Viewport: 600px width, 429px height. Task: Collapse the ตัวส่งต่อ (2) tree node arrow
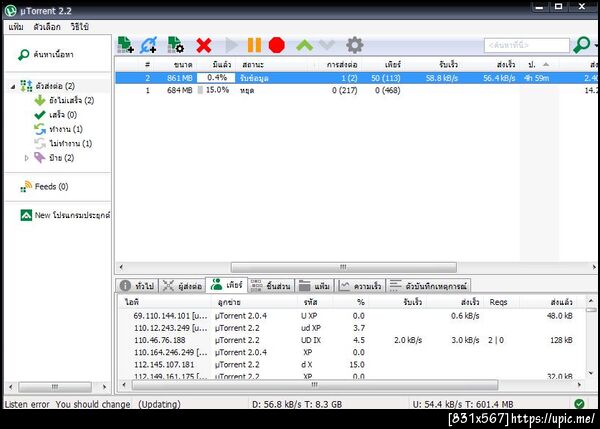point(13,87)
